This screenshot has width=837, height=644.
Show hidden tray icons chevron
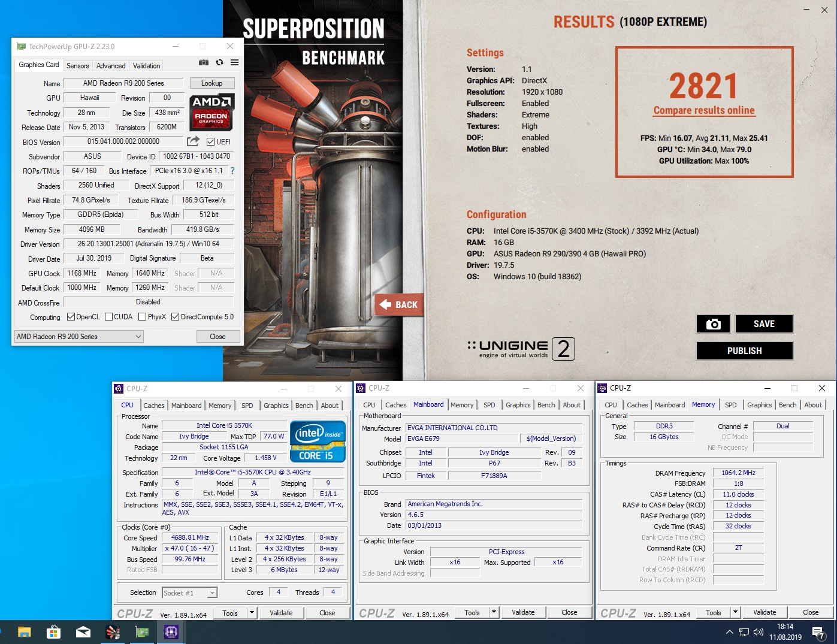click(x=729, y=632)
